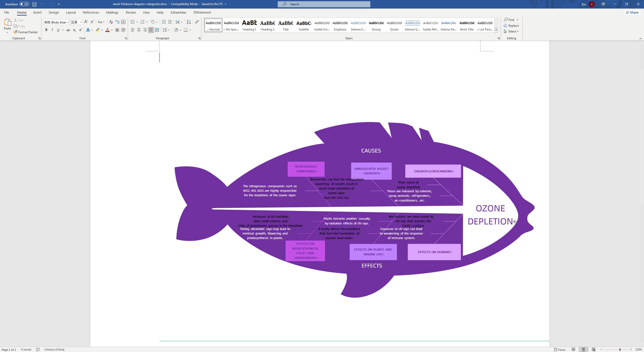Apply italic formatting
The width and height of the screenshot is (644, 352).
52,30
